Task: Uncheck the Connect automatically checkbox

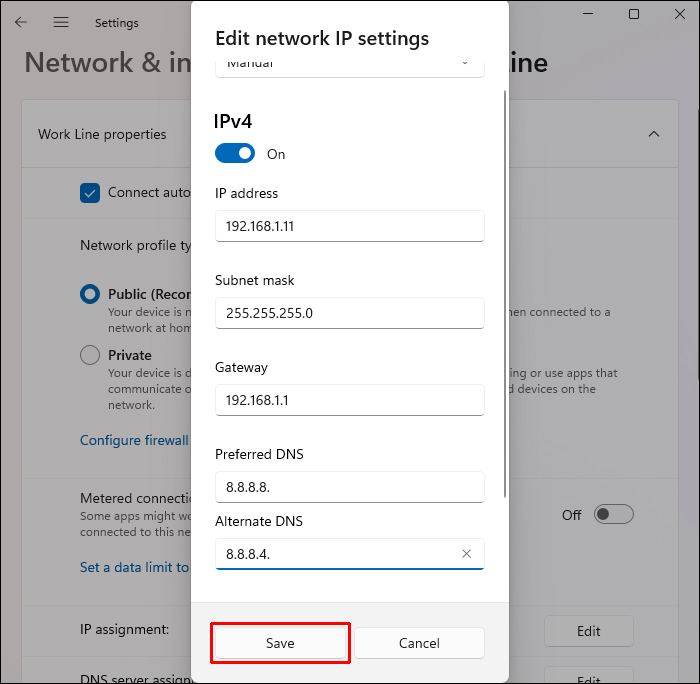Action: coord(90,193)
